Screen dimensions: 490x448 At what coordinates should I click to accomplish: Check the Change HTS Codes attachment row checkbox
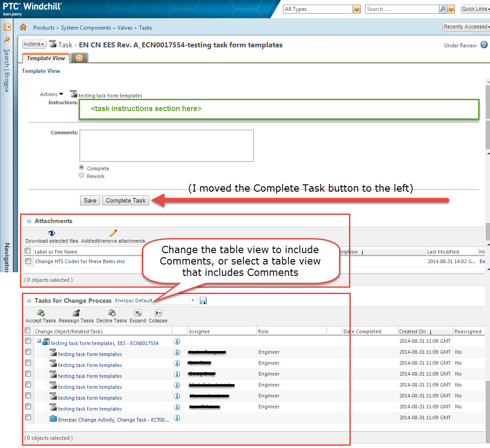click(27, 261)
